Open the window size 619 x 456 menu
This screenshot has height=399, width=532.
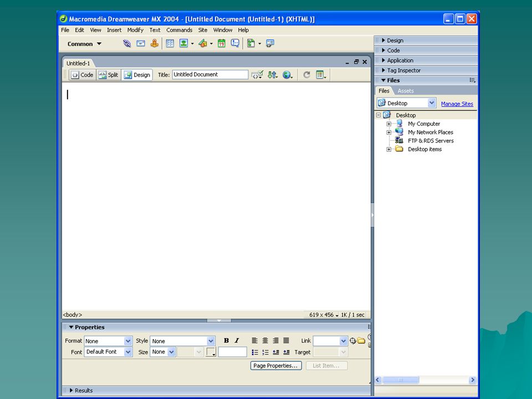coord(324,315)
